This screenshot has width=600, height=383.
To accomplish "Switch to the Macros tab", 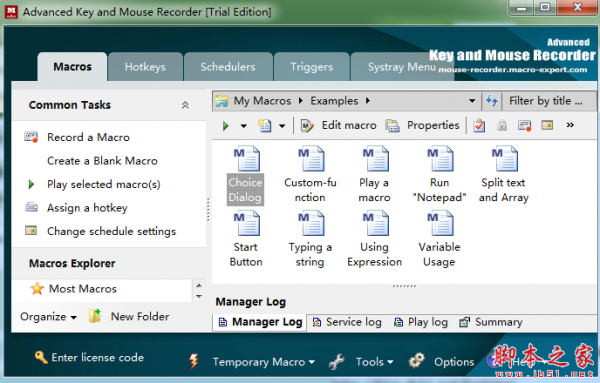I will pyautogui.click(x=72, y=67).
